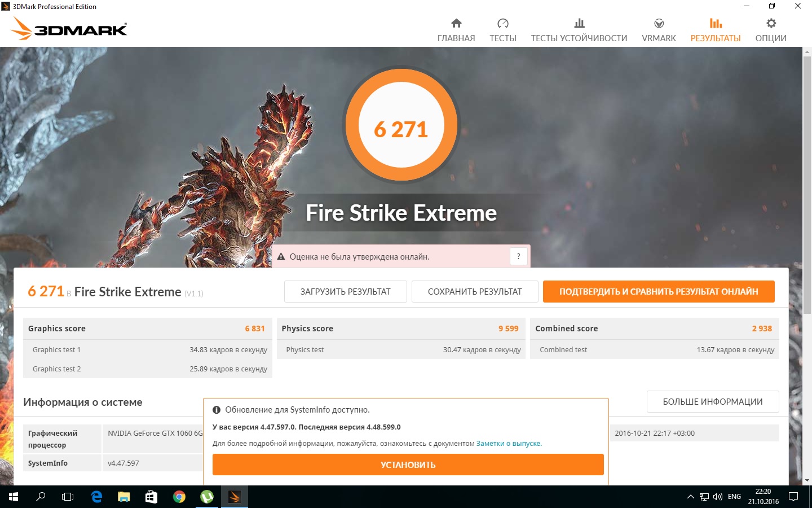The height and width of the screenshot is (508, 812).
Task: Click the Fire Strike Extreme title heading
Action: tap(401, 213)
